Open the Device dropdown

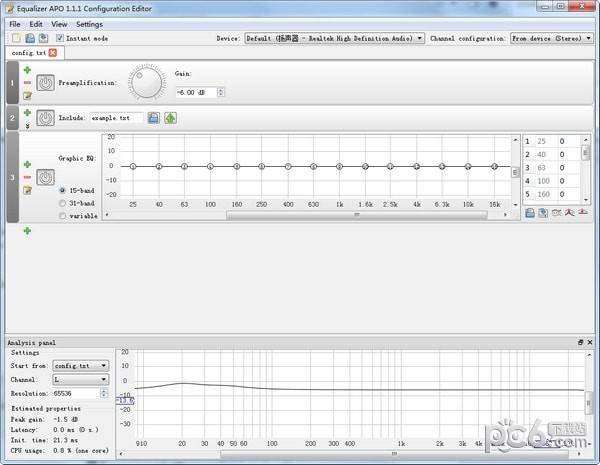pyautogui.click(x=334, y=38)
